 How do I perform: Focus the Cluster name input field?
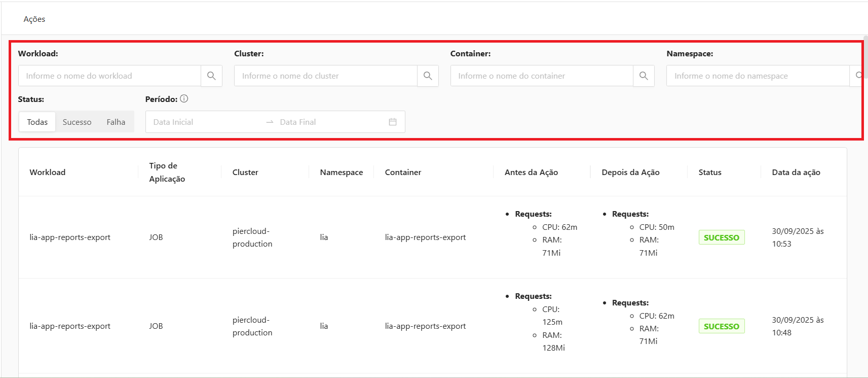click(x=325, y=76)
